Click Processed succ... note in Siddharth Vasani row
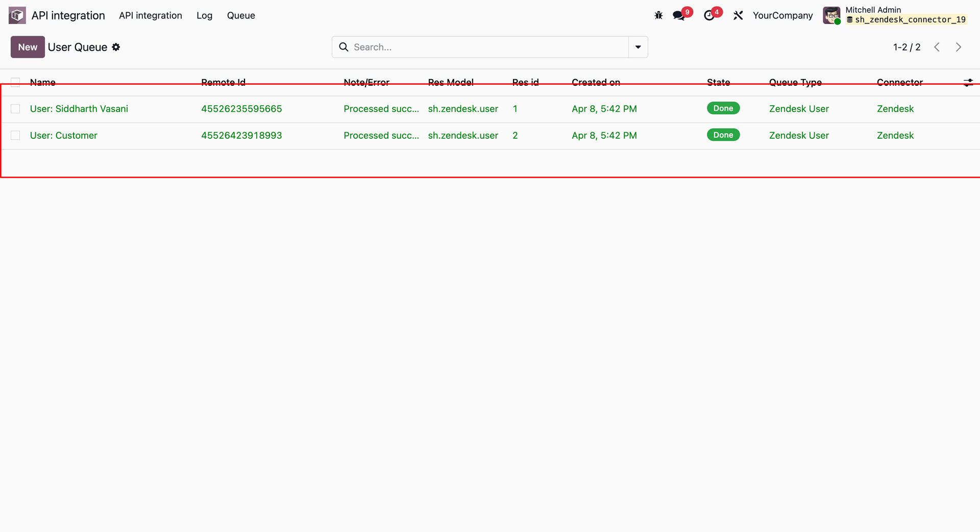Screen dimensions: 980x532 pyautogui.click(x=381, y=109)
